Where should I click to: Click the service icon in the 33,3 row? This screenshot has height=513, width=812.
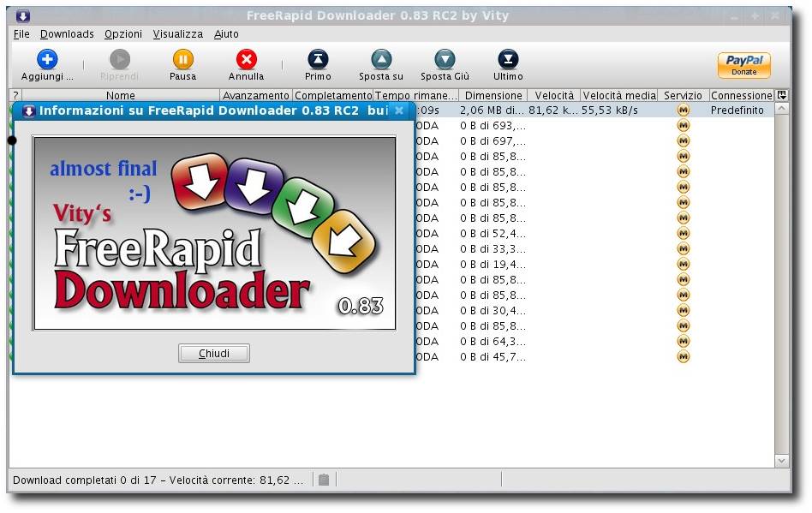click(683, 248)
